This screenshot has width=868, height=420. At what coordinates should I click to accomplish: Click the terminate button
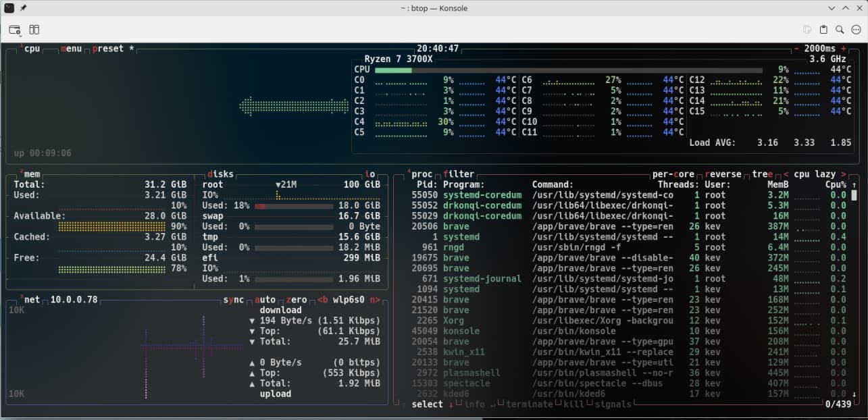pos(530,404)
